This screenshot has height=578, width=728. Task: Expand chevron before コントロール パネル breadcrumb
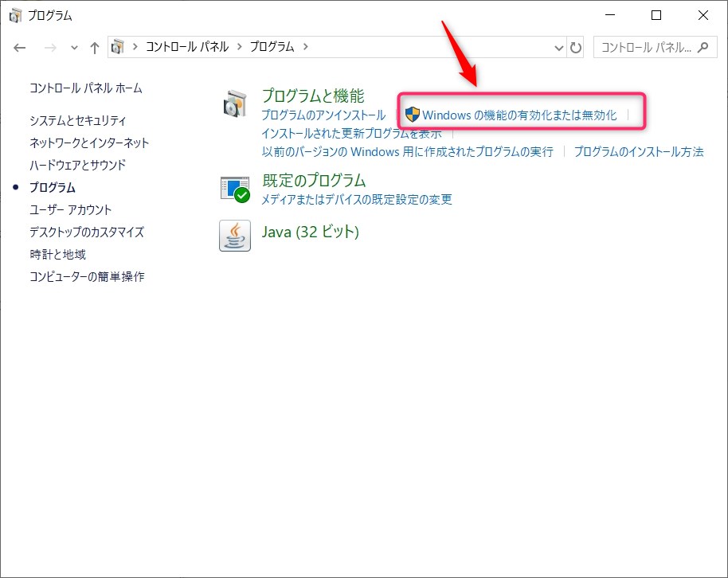135,46
